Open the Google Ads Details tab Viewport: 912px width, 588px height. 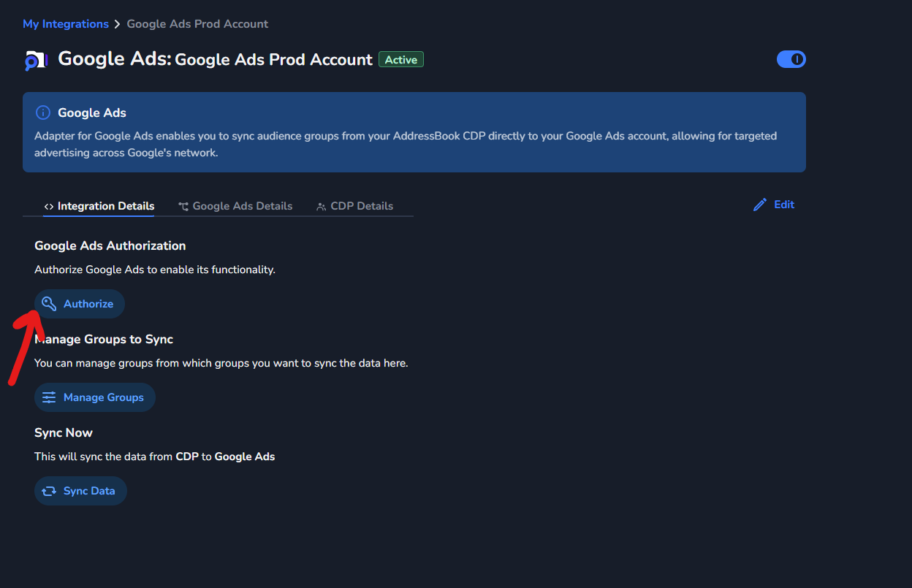click(x=242, y=206)
